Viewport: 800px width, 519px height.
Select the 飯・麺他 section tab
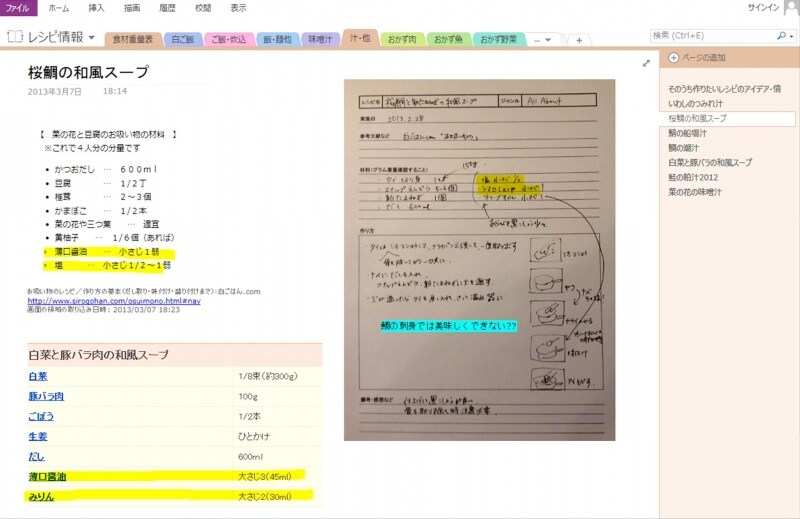pyautogui.click(x=277, y=39)
